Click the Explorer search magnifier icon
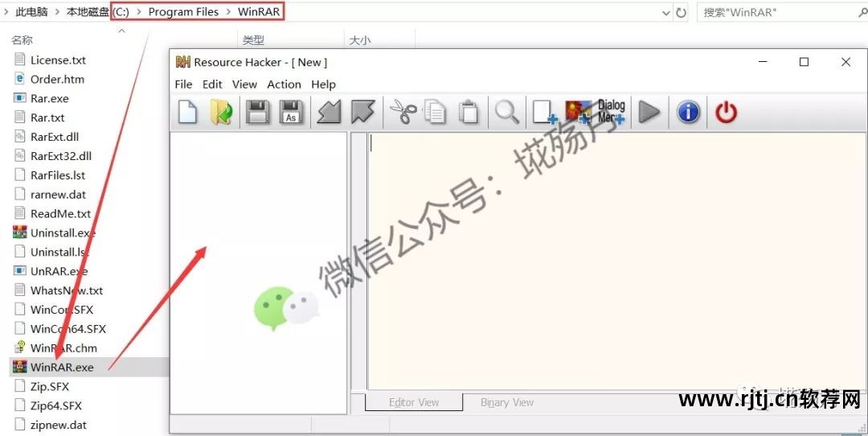Screen dimensions: 868x436 coord(862,11)
